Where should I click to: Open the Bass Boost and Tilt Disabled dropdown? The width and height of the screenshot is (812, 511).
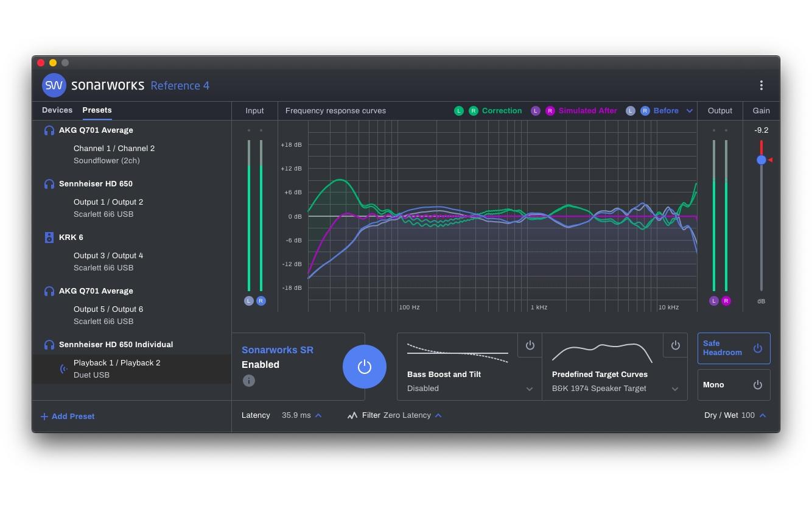pos(470,389)
